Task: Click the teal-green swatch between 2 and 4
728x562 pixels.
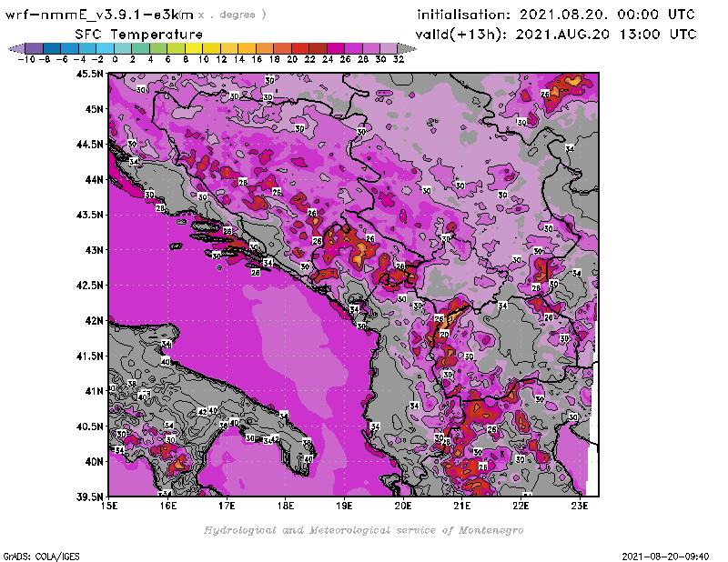Action: tap(140, 48)
